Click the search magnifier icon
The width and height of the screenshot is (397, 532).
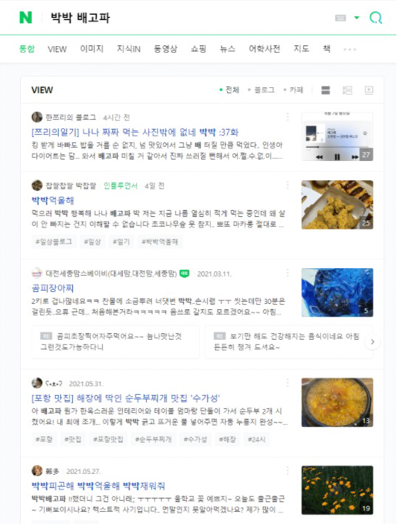click(375, 18)
